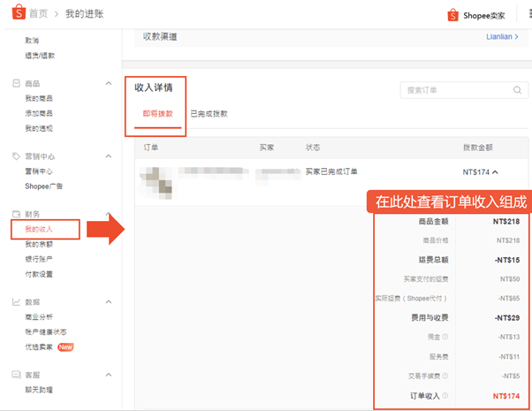Collapse the 营销中心 sidebar section chevron
Image resolution: width=532 pixels, height=411 pixels.
109,156
